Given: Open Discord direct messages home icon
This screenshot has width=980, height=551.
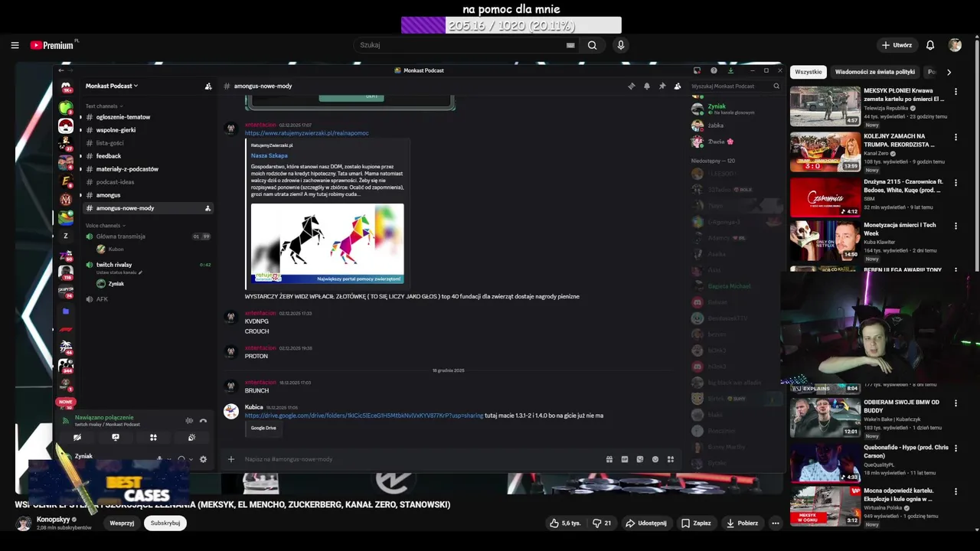Looking at the screenshot, I should click(x=66, y=88).
